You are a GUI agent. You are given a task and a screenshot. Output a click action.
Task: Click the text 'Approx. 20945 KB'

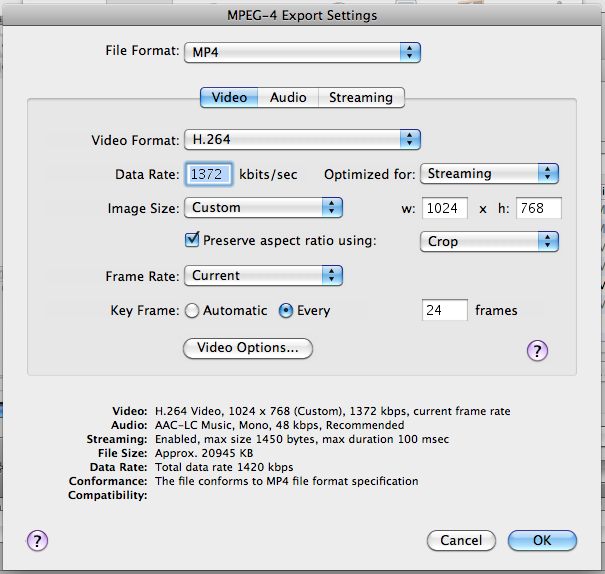coord(204,453)
